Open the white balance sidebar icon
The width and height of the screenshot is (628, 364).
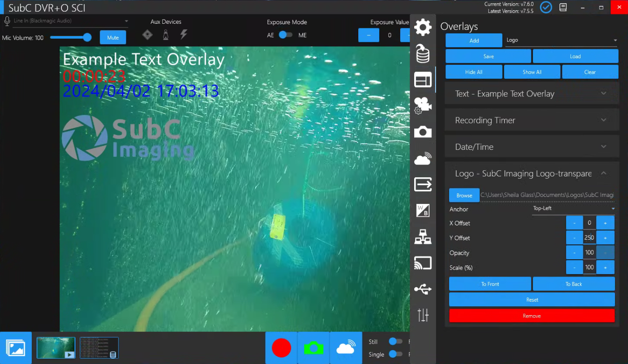pos(423,210)
